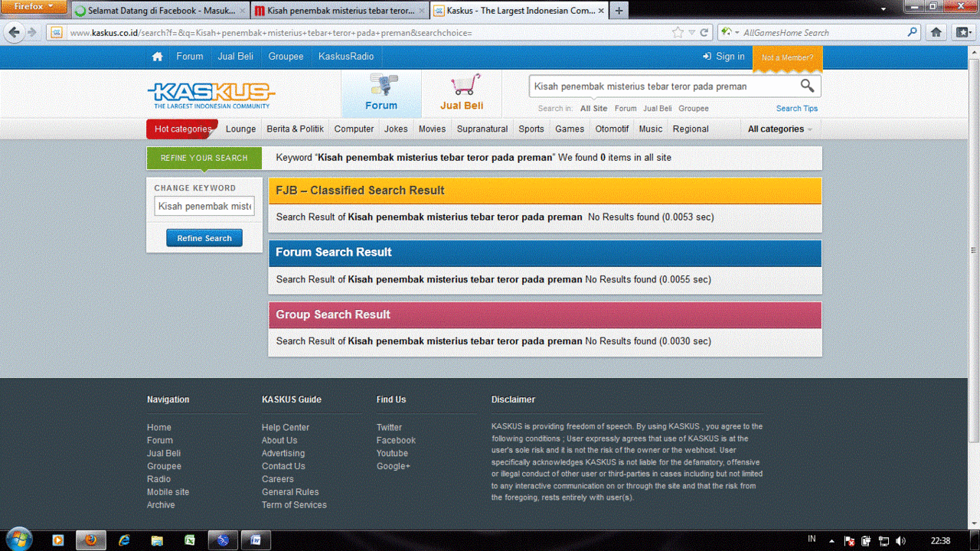The image size is (980, 551).
Task: Select Forum under Search in options
Action: [626, 109]
